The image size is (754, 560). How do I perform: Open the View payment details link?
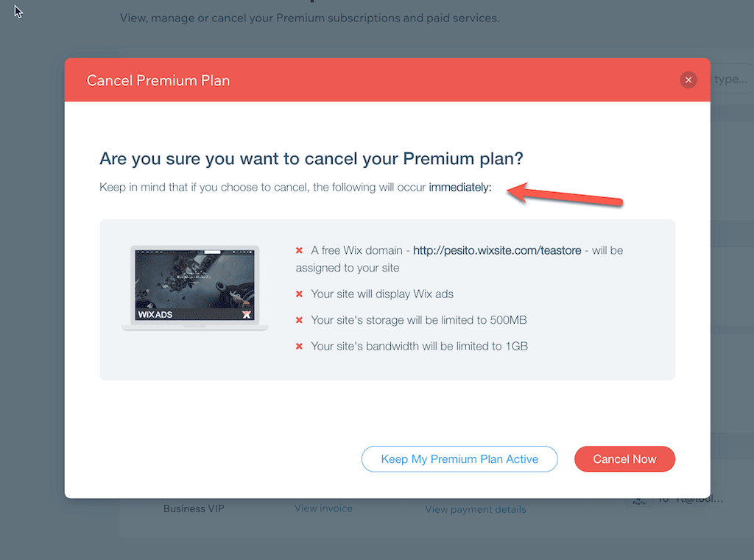(475, 509)
